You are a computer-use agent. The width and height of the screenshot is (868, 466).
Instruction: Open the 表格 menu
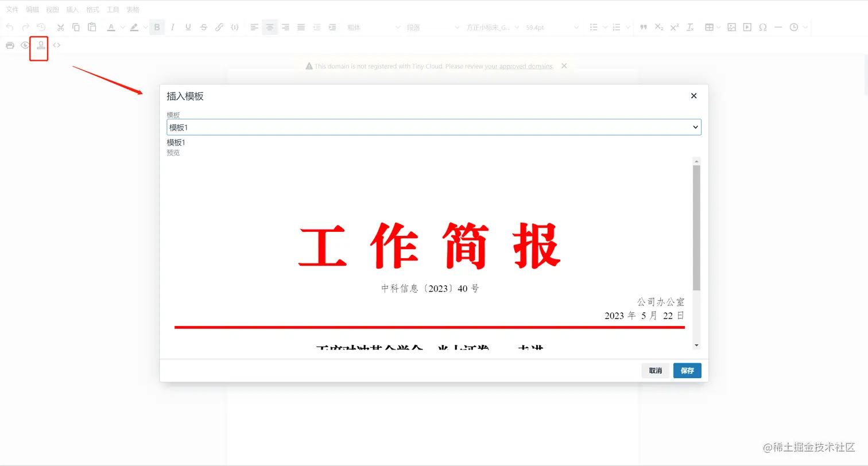click(x=133, y=9)
